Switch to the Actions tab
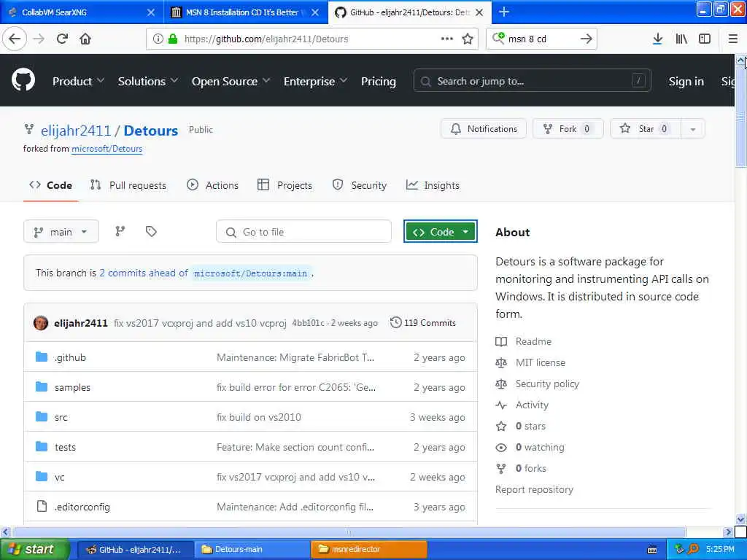Image resolution: width=747 pixels, height=560 pixels. click(212, 185)
